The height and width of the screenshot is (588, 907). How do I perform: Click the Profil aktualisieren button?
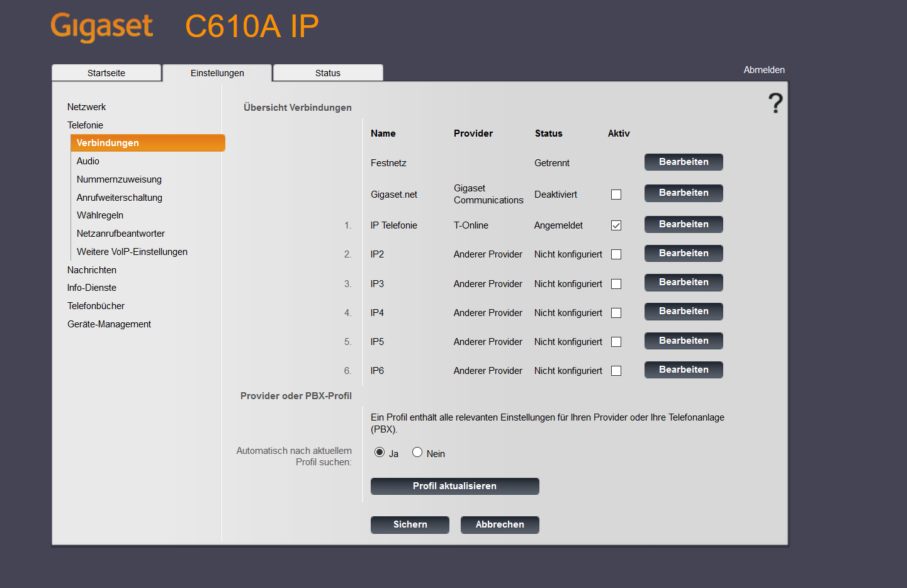(454, 486)
